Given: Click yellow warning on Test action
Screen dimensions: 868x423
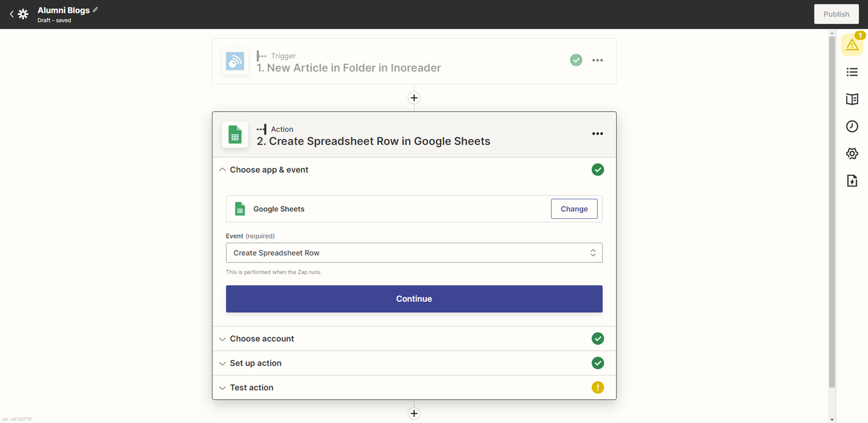Looking at the screenshot, I should (598, 388).
